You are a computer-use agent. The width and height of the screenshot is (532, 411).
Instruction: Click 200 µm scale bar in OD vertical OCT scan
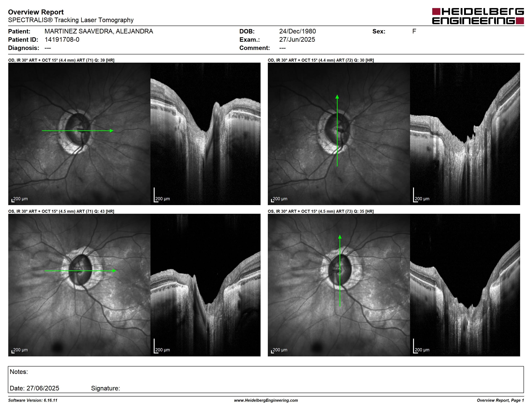(421, 195)
